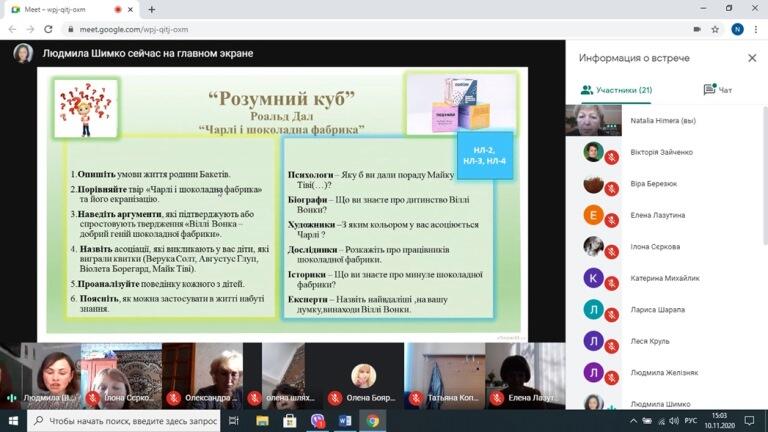The height and width of the screenshot is (432, 768).
Task: Open the clock showing 15:03
Action: point(720,421)
